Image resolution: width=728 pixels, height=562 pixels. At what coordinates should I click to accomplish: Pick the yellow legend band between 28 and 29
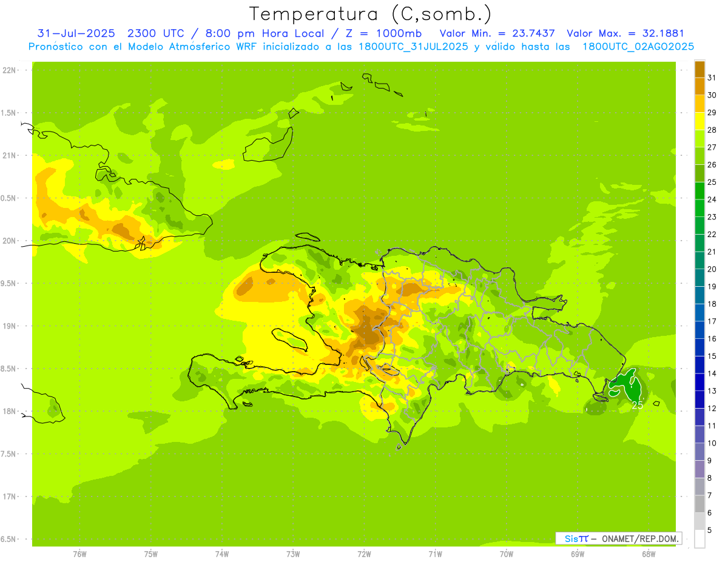[x=699, y=121]
